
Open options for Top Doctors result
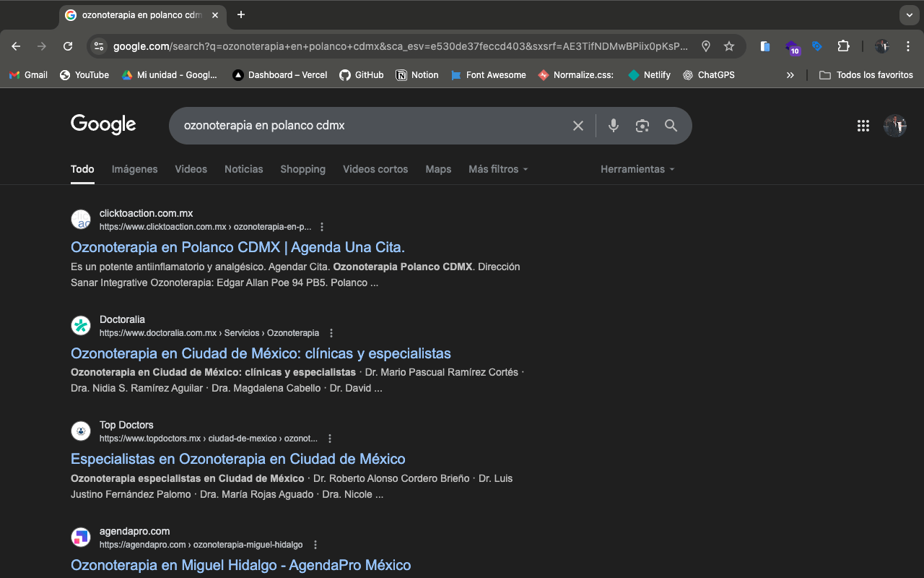click(330, 439)
